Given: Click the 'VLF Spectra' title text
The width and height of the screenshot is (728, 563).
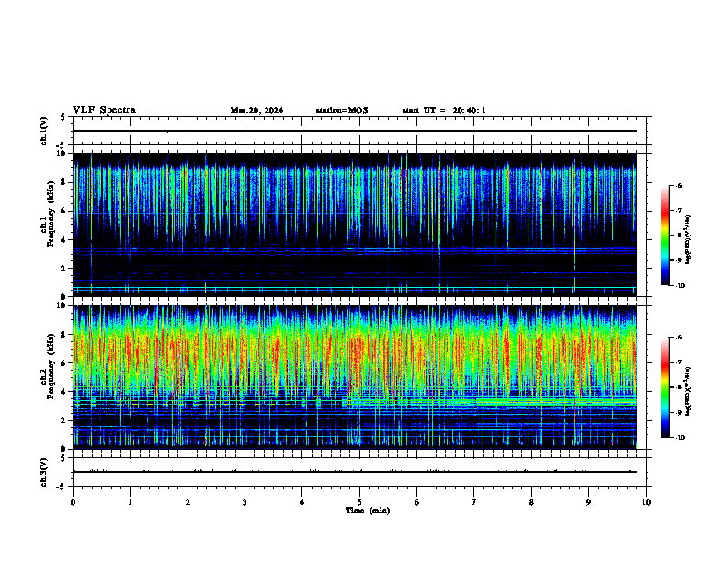Looking at the screenshot, I should pyautogui.click(x=104, y=110).
